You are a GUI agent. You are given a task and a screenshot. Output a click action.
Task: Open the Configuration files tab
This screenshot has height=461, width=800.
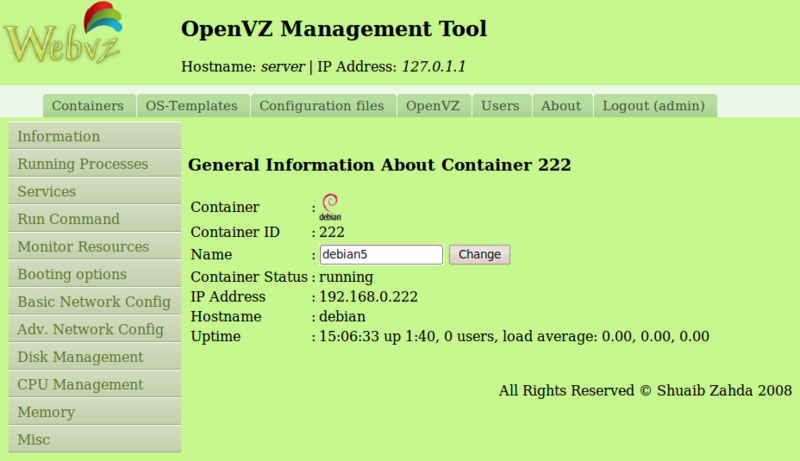[x=323, y=106]
